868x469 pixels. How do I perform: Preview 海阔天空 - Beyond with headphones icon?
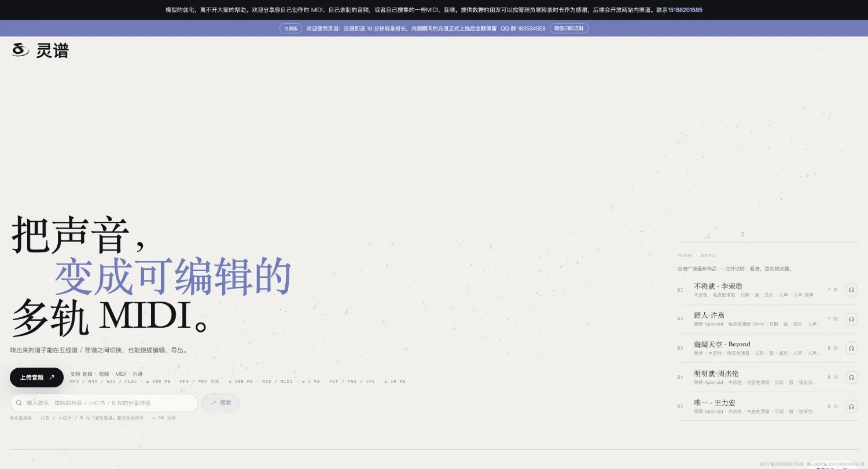851,348
